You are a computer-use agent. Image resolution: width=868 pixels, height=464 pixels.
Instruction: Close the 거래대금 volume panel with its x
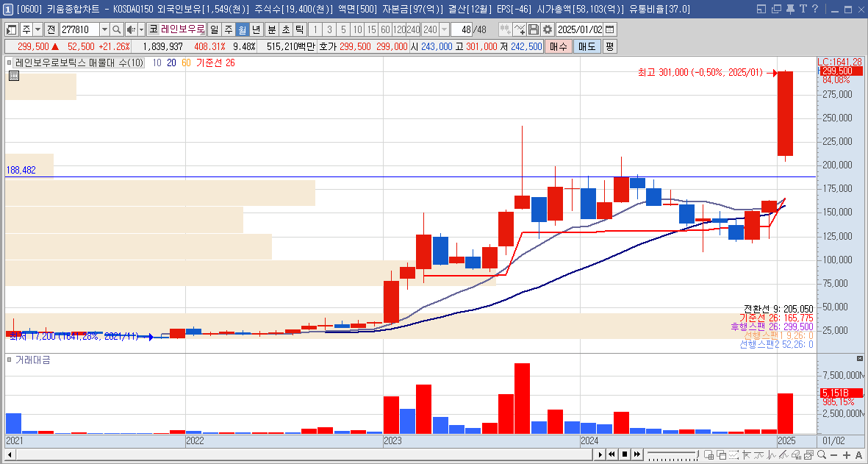pos(860,359)
